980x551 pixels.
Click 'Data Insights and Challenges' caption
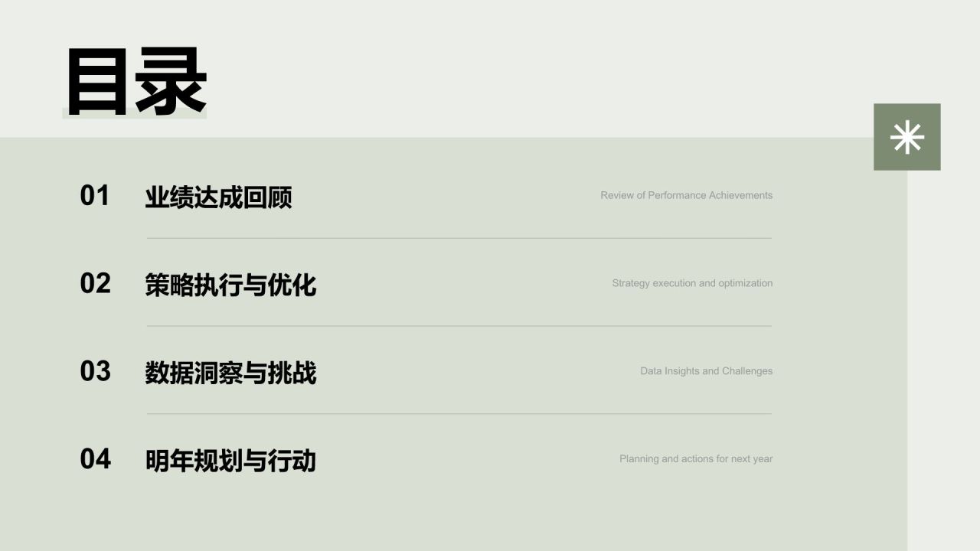click(x=706, y=371)
